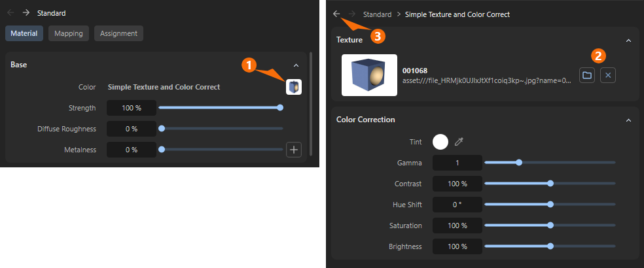Click the Gamma value field
The image size is (644, 268).
457,163
